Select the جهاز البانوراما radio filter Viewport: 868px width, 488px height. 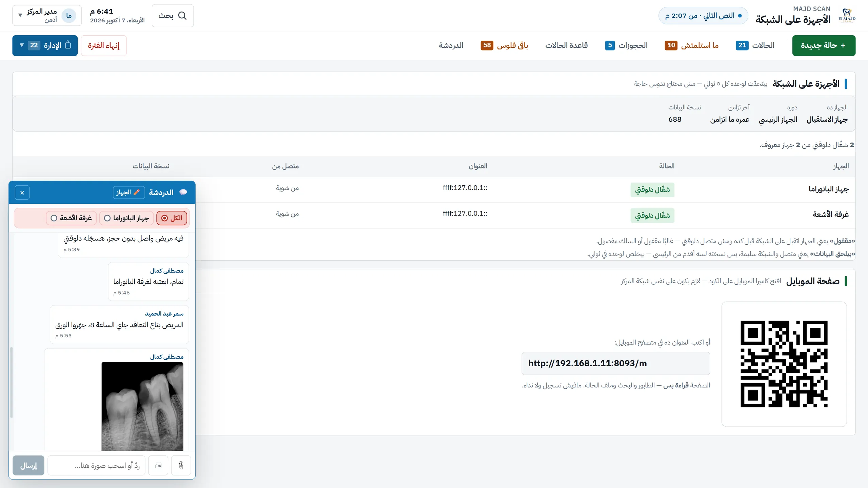[126, 218]
